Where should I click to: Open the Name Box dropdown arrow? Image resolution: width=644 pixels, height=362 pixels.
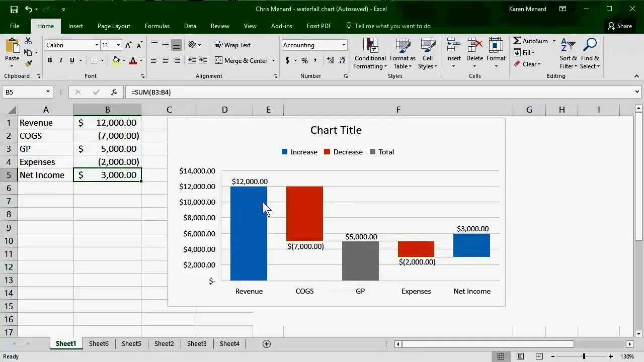[x=48, y=92]
